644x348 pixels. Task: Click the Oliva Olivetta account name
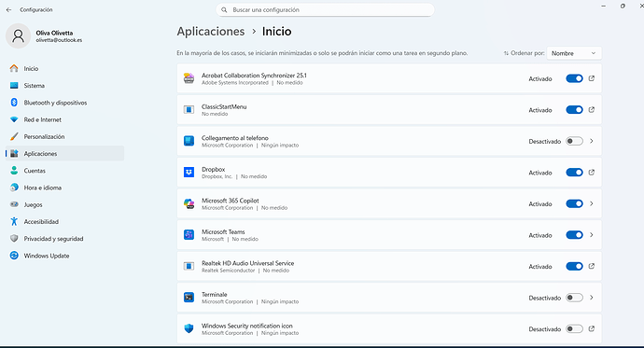pos(54,33)
